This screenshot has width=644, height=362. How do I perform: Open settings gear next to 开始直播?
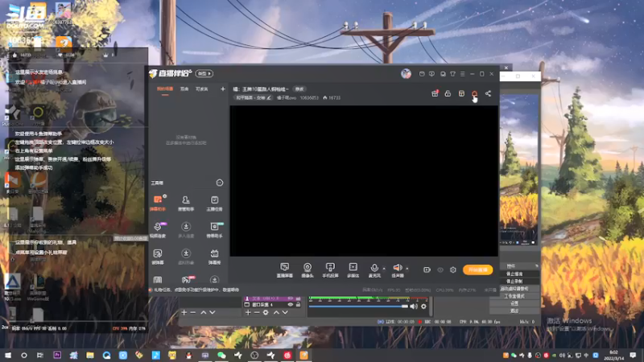pyautogui.click(x=453, y=269)
